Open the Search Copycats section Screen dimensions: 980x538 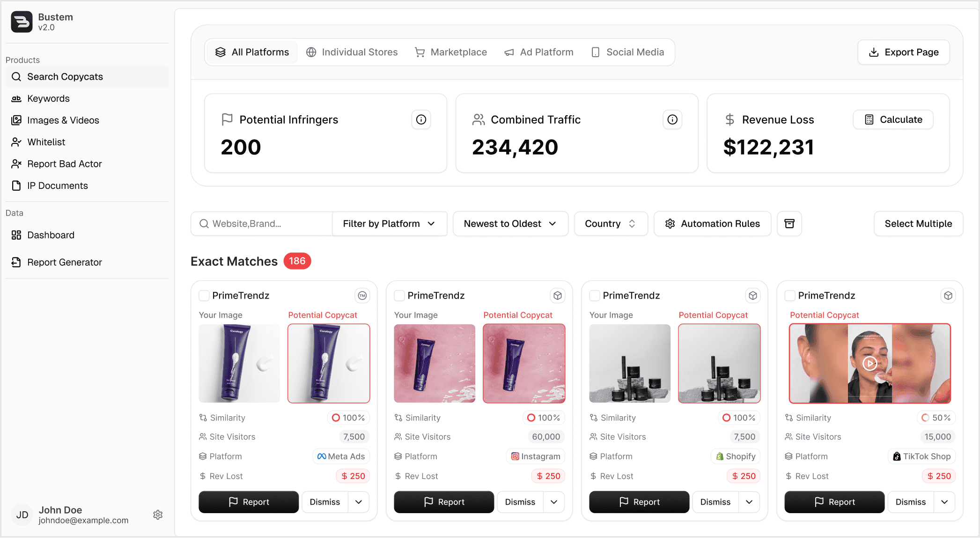(x=65, y=76)
